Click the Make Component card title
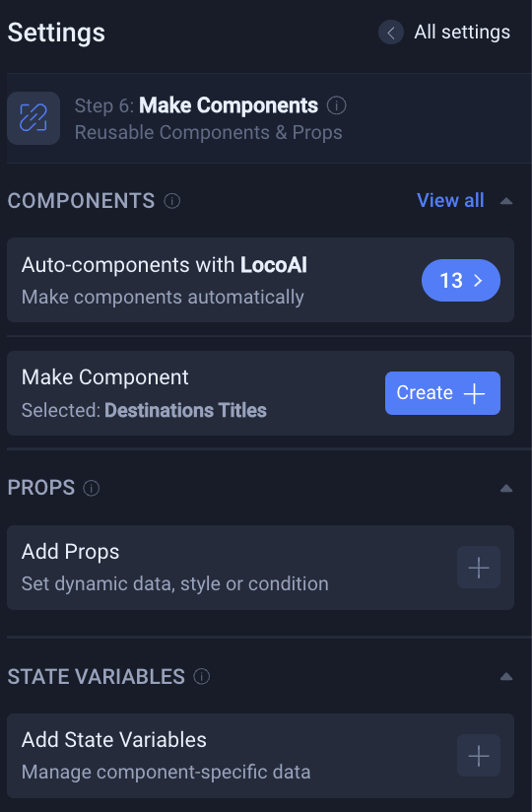This screenshot has height=812, width=532. point(105,377)
